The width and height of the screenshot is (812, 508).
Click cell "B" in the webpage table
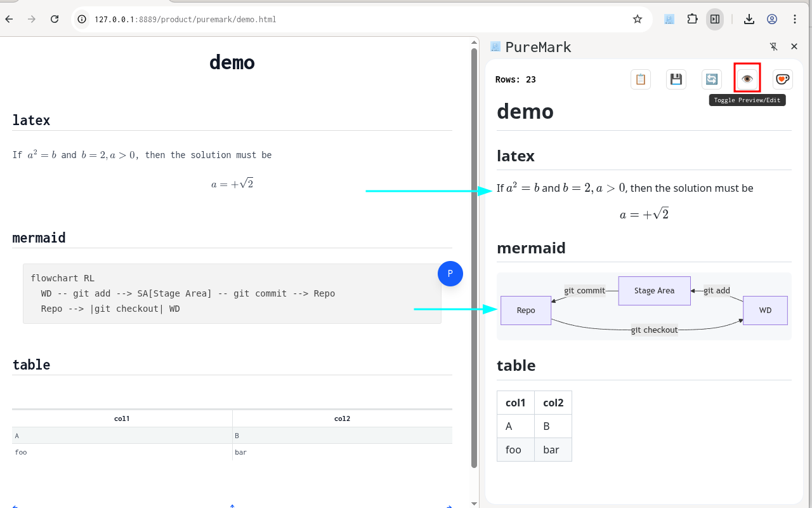click(343, 436)
